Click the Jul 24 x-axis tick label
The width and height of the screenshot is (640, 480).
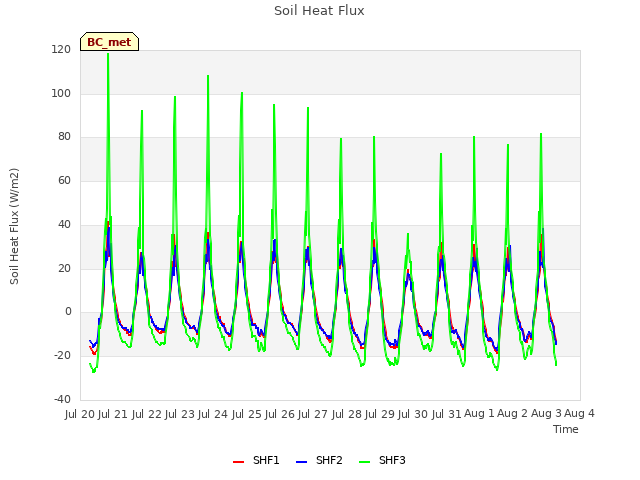point(213,414)
